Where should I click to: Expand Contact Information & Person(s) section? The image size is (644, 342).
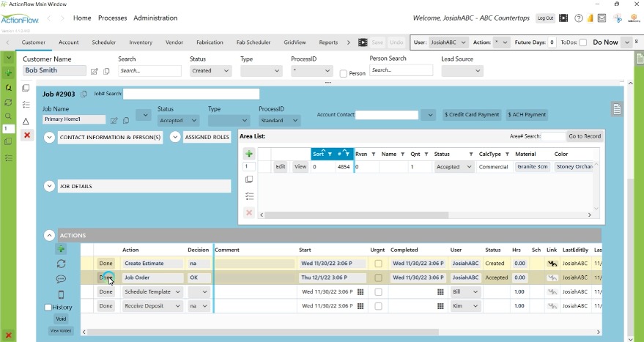click(x=49, y=137)
